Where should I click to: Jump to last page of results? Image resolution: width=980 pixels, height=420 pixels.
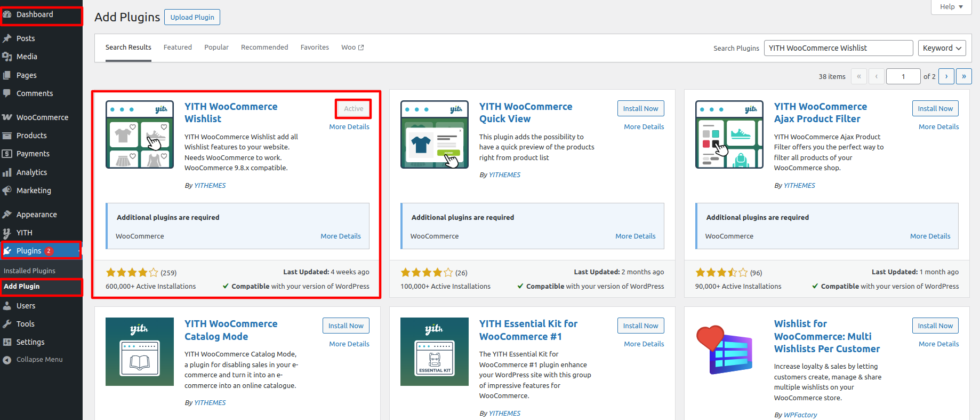(963, 76)
